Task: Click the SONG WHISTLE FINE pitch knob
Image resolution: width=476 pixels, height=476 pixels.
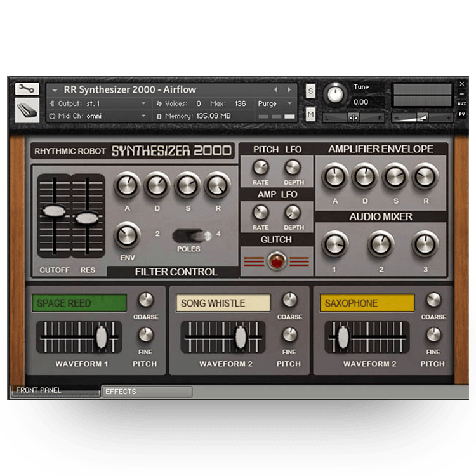Action: click(x=290, y=335)
